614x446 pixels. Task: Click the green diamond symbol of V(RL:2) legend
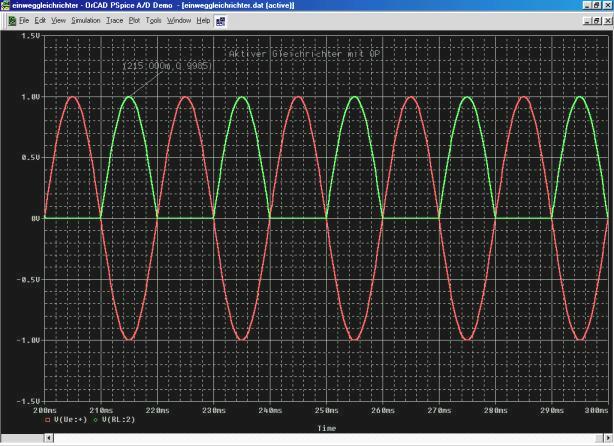point(96,420)
